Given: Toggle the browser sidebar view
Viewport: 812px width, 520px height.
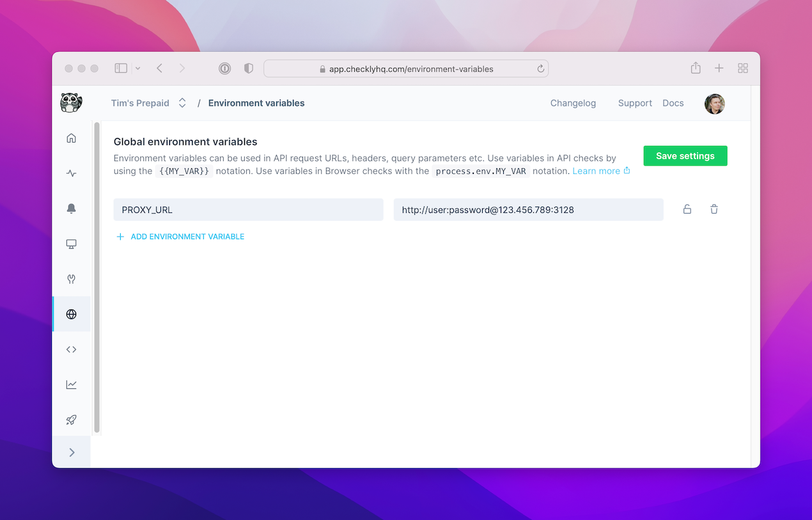Looking at the screenshot, I should (x=121, y=68).
